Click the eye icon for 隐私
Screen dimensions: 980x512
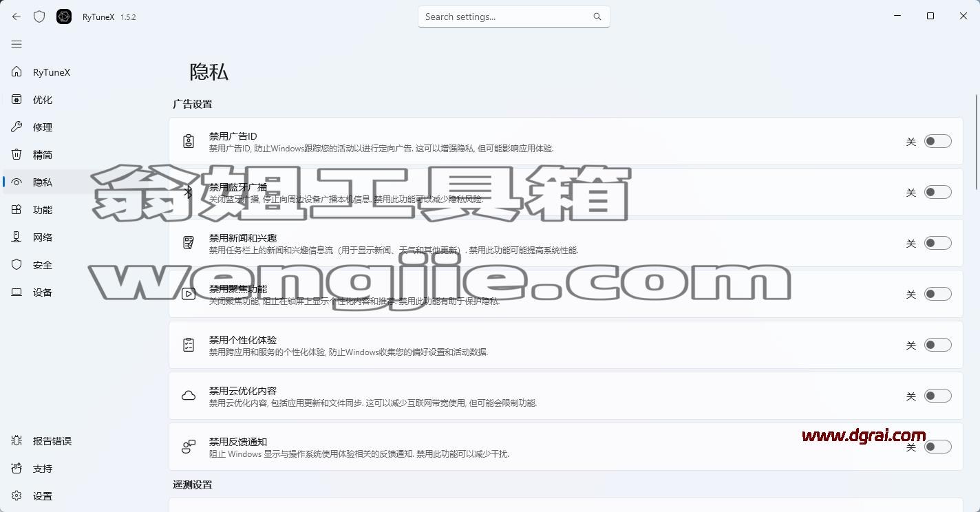(17, 182)
